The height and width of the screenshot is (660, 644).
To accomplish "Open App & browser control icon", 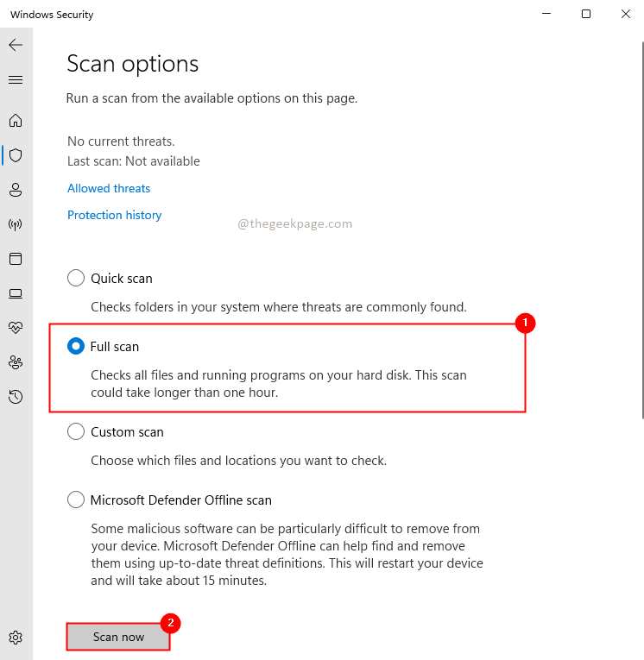I will (x=16, y=259).
